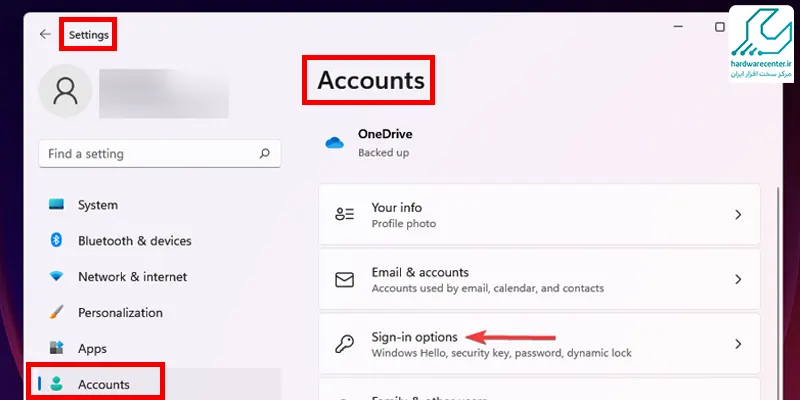Open the Your info row
Screen dimensions: 800x400
tap(539, 214)
